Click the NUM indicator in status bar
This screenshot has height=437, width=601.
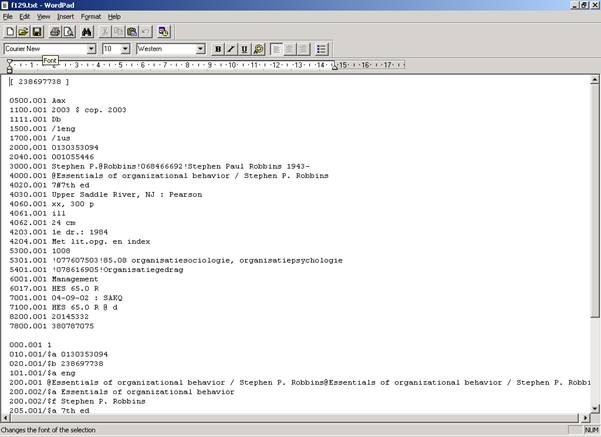coord(591,430)
